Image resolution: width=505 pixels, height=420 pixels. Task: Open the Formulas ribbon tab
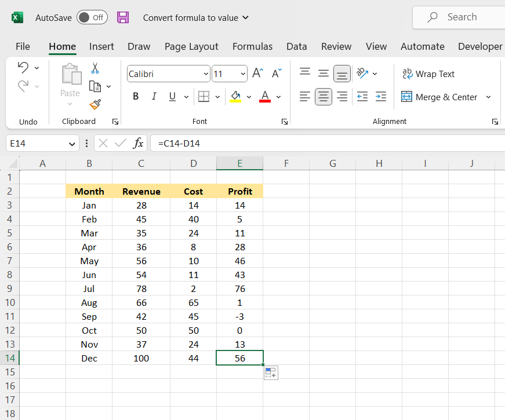252,46
